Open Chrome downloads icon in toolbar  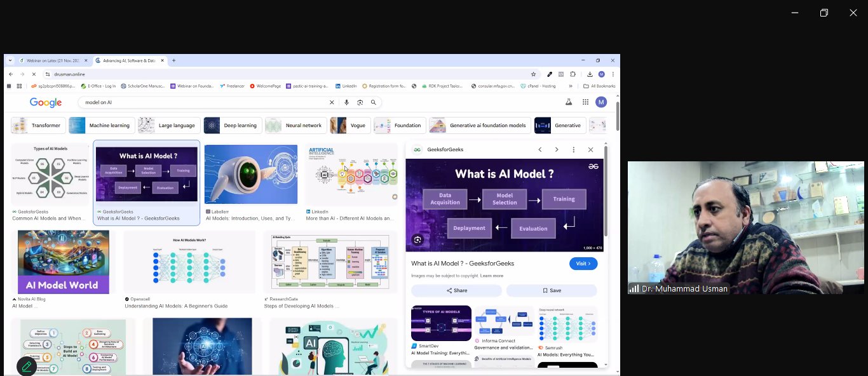tap(590, 74)
